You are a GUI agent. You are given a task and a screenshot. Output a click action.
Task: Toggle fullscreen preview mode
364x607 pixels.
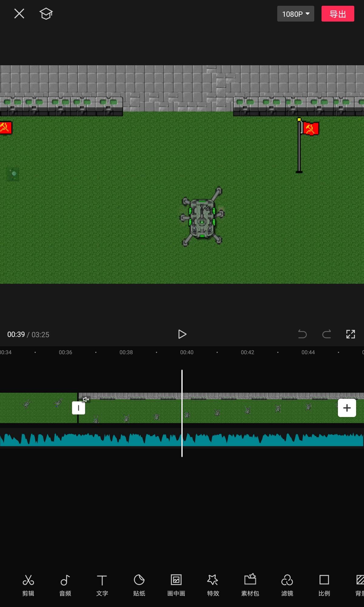click(x=350, y=334)
